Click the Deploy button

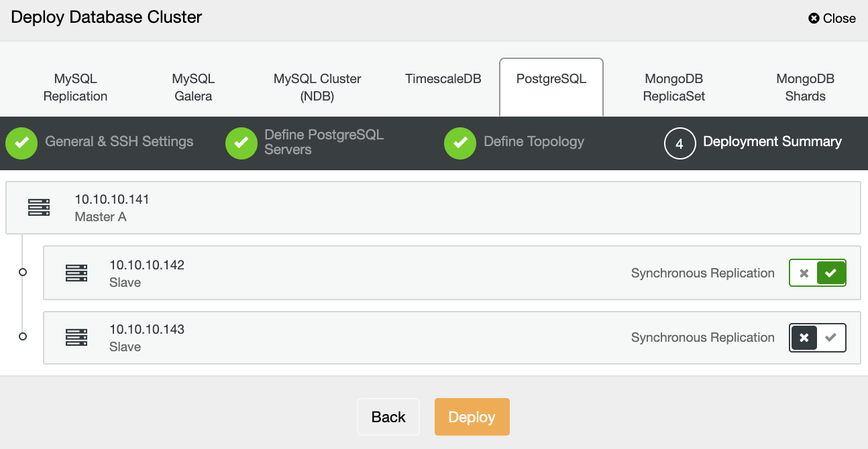pos(472,417)
